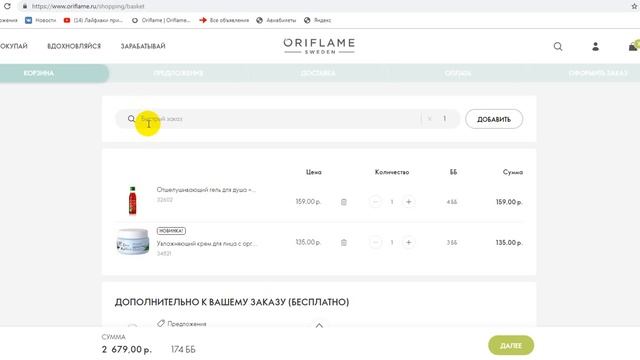Bookmark this page with star icon
Screen dimensions: 640x360
[635, 7]
